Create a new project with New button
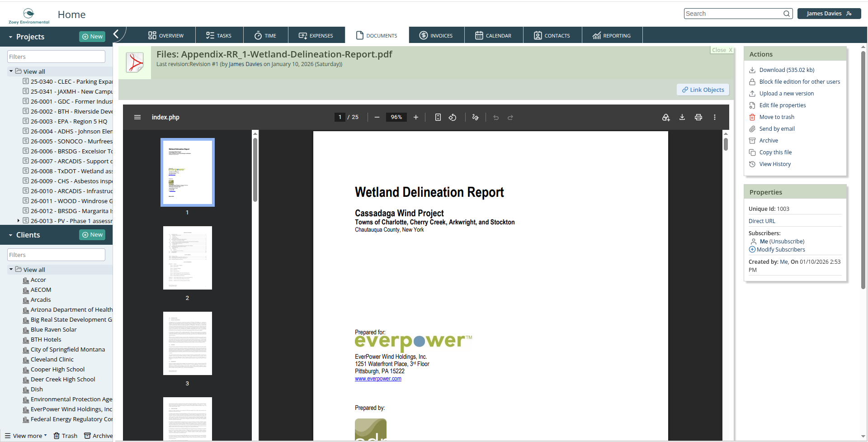Image resolution: width=868 pixels, height=442 pixels. click(92, 37)
